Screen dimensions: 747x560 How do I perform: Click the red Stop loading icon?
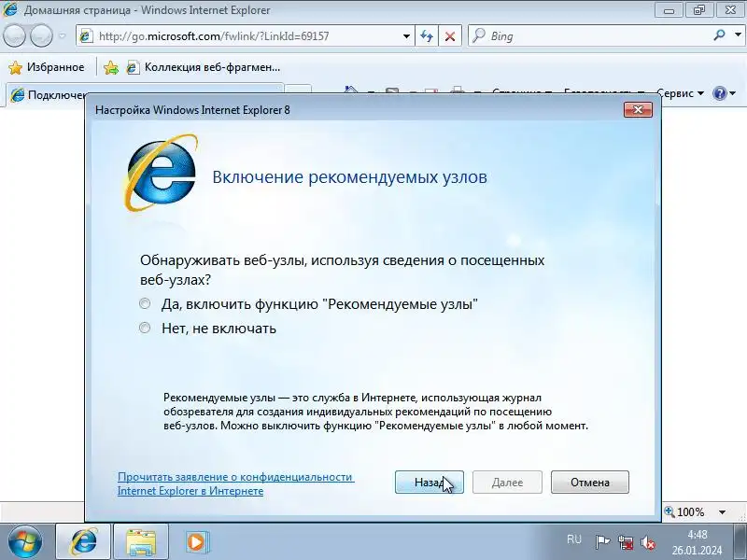(x=450, y=36)
